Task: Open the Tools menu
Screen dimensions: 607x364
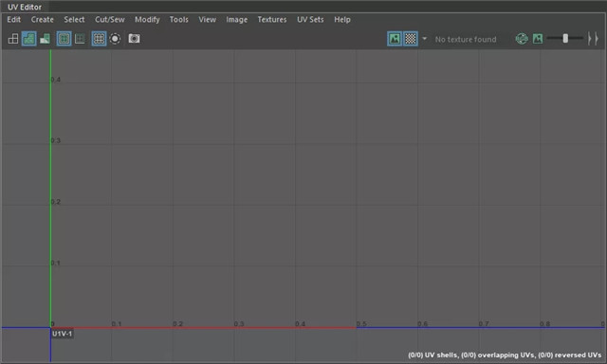Action: tap(179, 19)
